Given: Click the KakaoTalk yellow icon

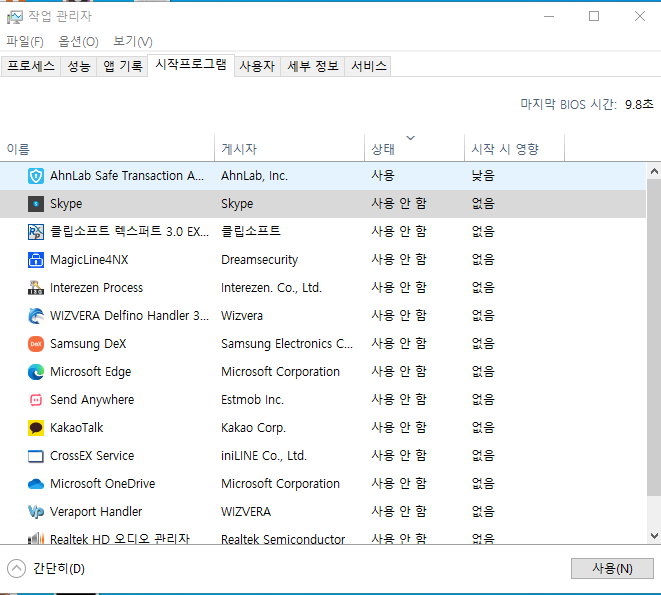Looking at the screenshot, I should [x=36, y=428].
